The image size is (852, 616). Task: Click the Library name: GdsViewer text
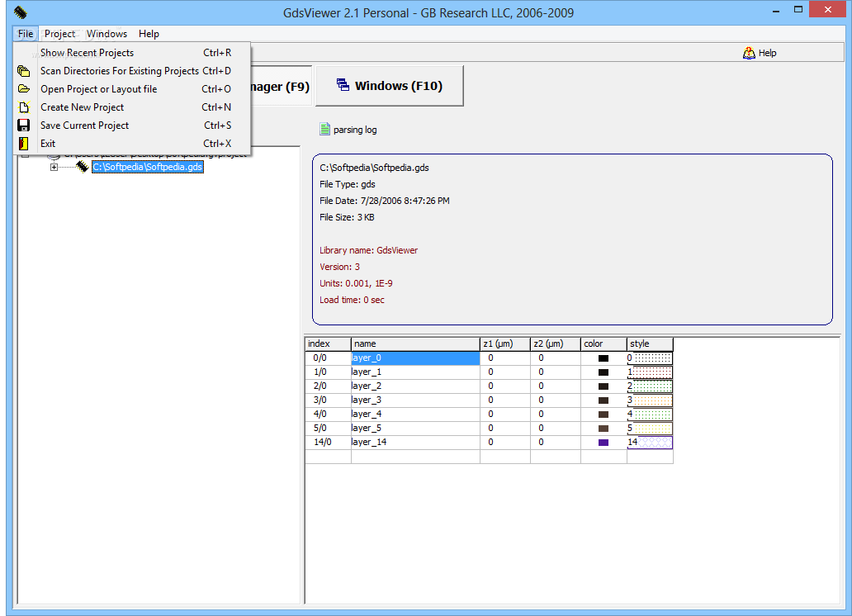(368, 251)
